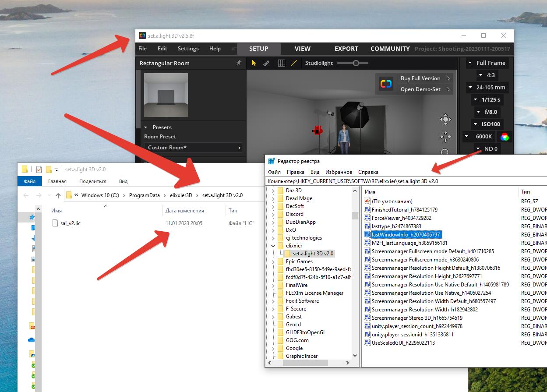
Task: Click the set.a.light 3D title bar icon
Action: tap(142, 35)
